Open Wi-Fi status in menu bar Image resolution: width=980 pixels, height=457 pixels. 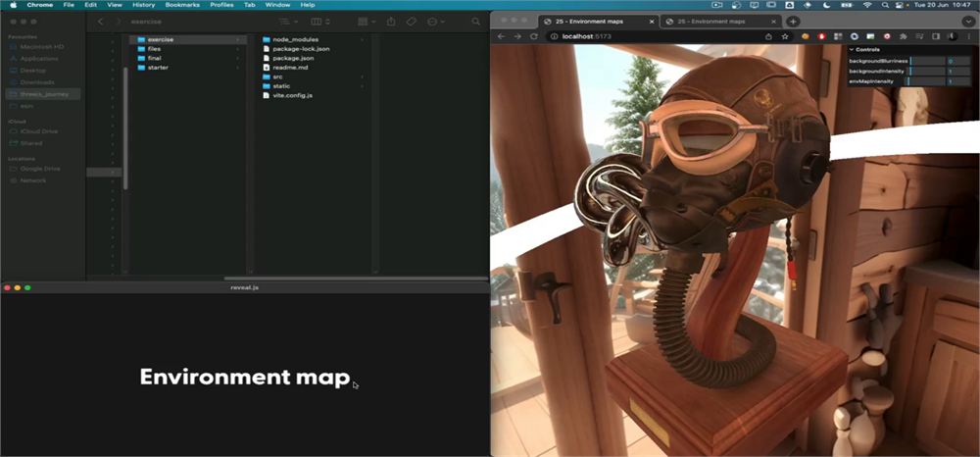pyautogui.click(x=867, y=4)
